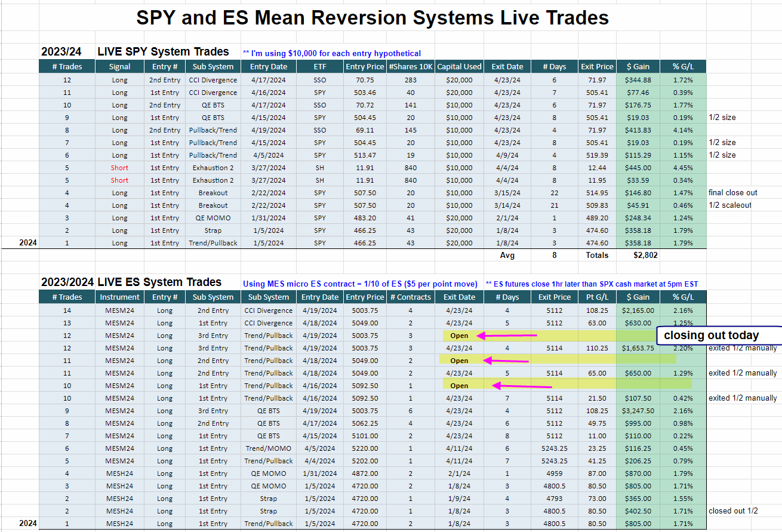
Task: Select the 'Instrument' column header
Action: [x=119, y=297]
